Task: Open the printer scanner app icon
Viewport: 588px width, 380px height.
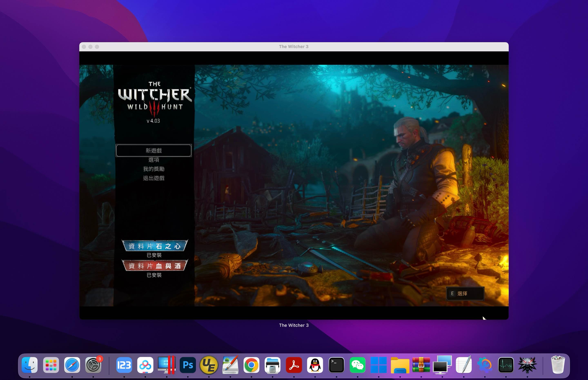Action: pyautogui.click(x=273, y=365)
